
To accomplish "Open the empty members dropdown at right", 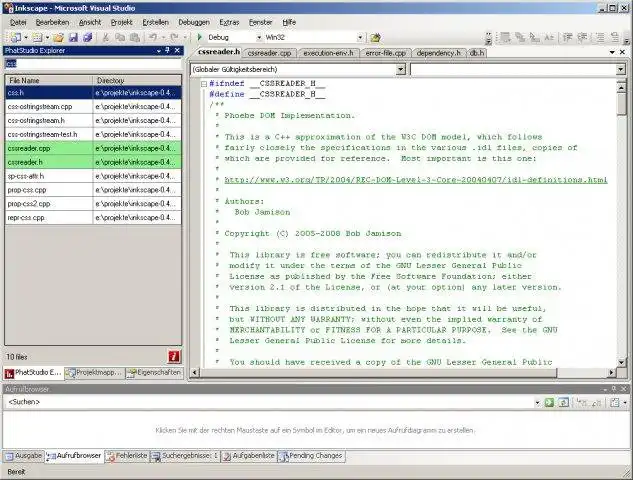I will [621, 69].
